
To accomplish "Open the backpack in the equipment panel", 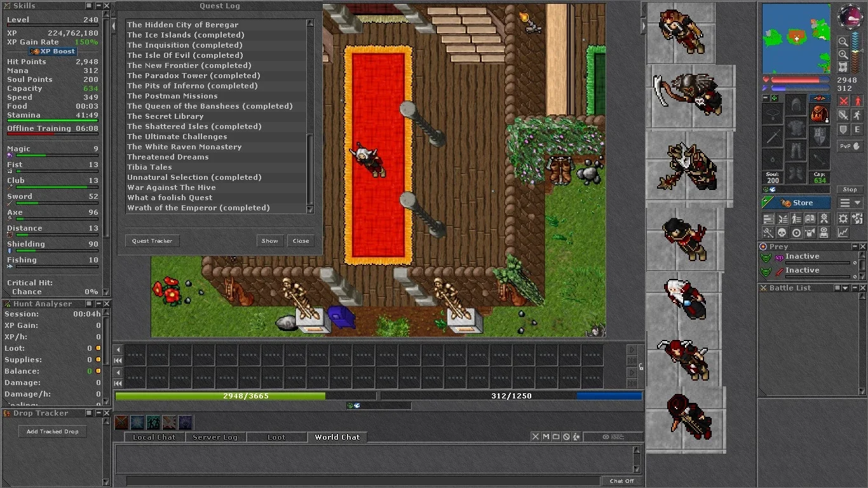I will pyautogui.click(x=818, y=113).
